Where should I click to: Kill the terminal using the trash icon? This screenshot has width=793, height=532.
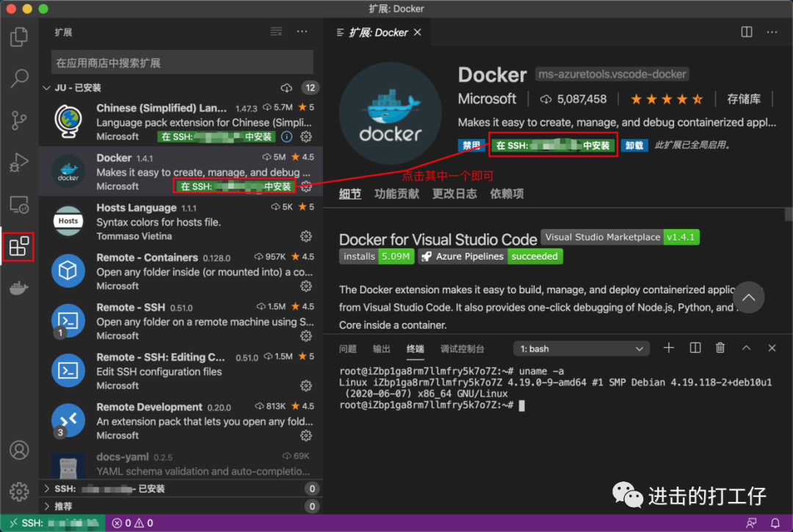click(720, 348)
